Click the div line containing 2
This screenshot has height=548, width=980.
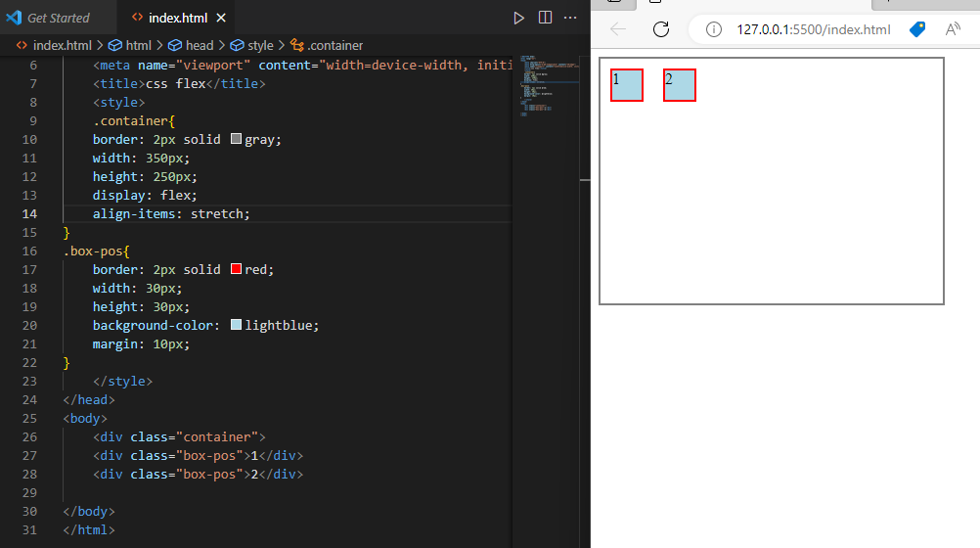click(x=199, y=475)
